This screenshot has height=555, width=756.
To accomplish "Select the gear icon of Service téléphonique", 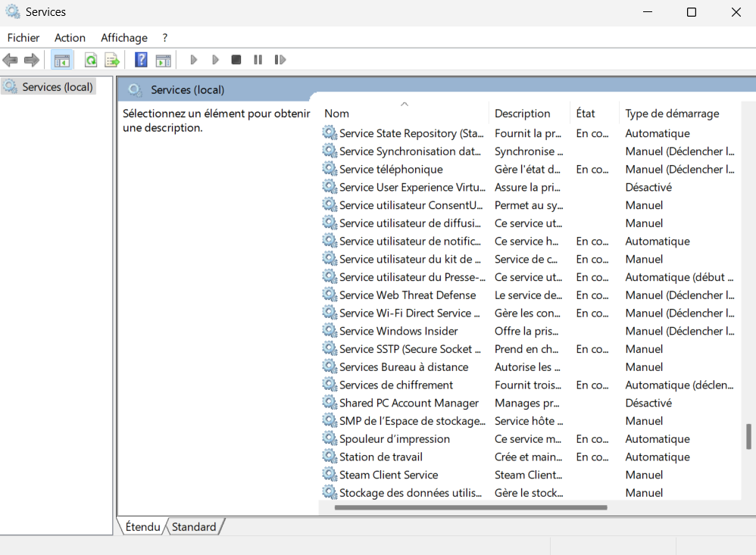I will [x=330, y=169].
